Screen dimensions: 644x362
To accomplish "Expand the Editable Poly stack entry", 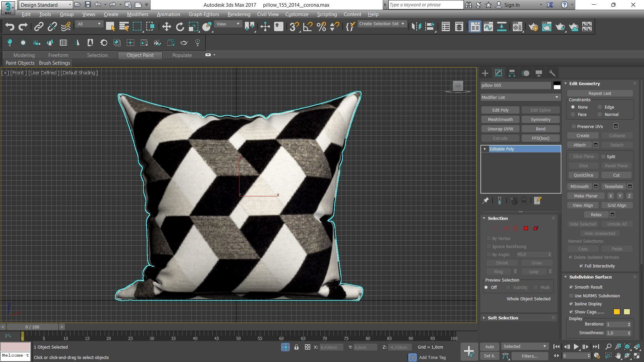I will tap(485, 149).
